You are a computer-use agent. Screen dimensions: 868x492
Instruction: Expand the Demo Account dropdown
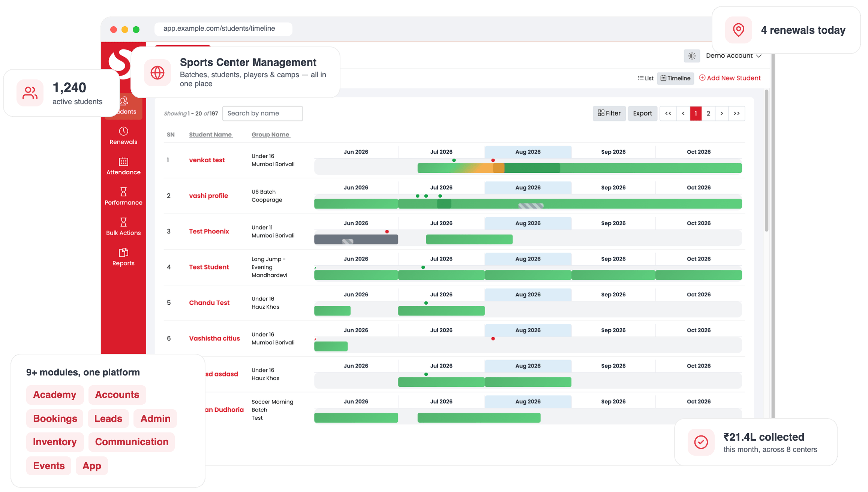tap(733, 56)
